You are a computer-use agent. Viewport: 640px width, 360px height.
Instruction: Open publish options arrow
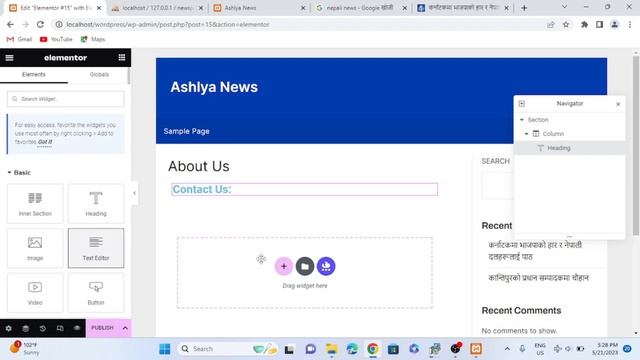coord(125,328)
